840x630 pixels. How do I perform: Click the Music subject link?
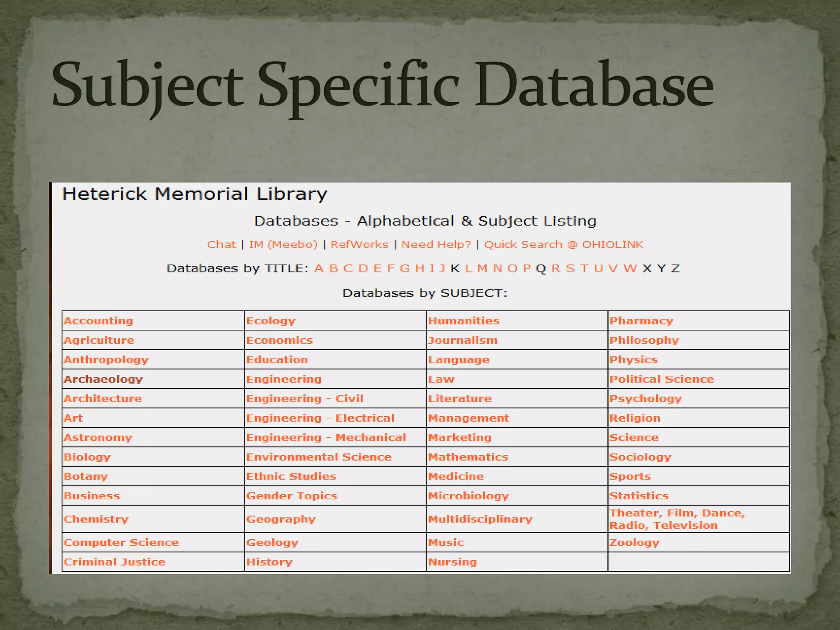(446, 543)
